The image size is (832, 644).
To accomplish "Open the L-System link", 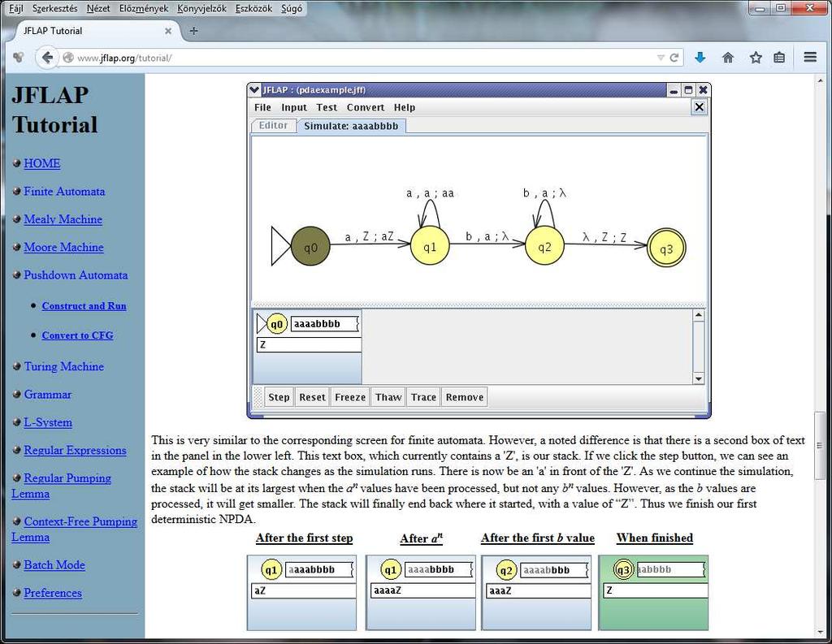I will click(48, 423).
